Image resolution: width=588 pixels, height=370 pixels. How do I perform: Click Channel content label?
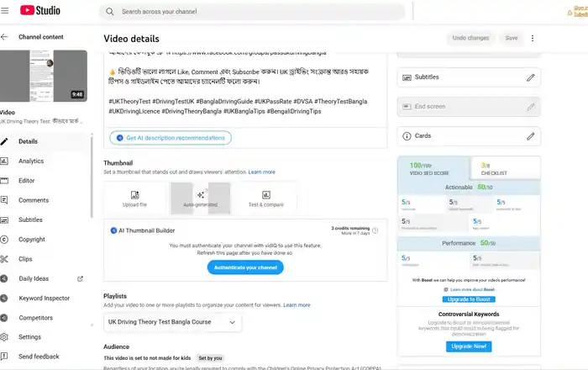(41, 37)
